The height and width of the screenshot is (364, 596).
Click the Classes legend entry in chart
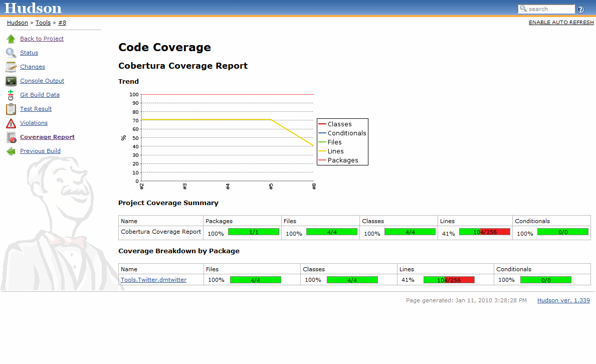[x=335, y=124]
